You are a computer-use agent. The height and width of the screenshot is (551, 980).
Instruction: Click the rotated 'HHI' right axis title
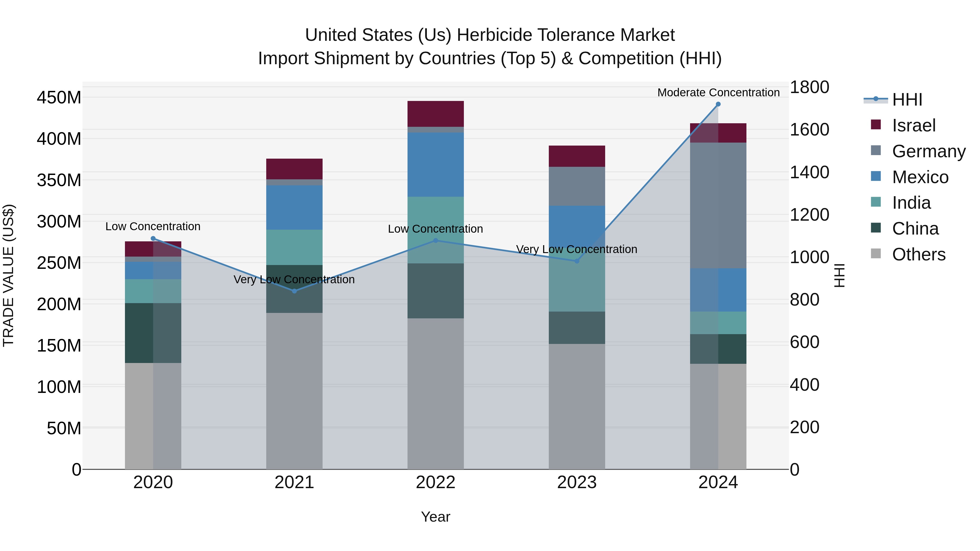coord(840,275)
